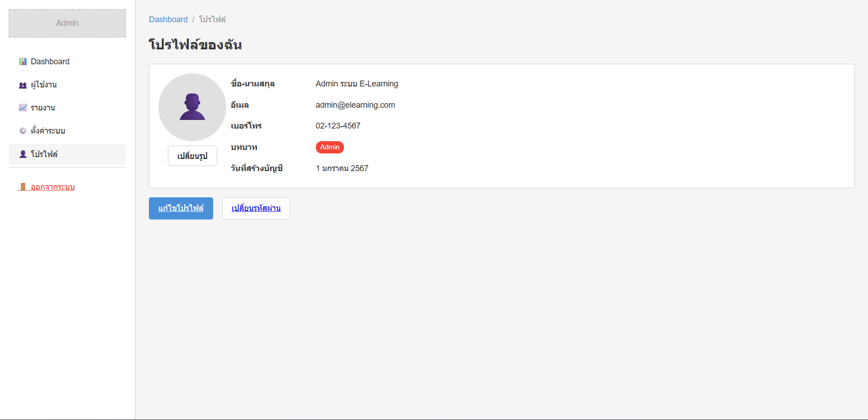Image resolution: width=868 pixels, height=420 pixels.
Task: Click the profile avatar picture
Action: [x=192, y=107]
